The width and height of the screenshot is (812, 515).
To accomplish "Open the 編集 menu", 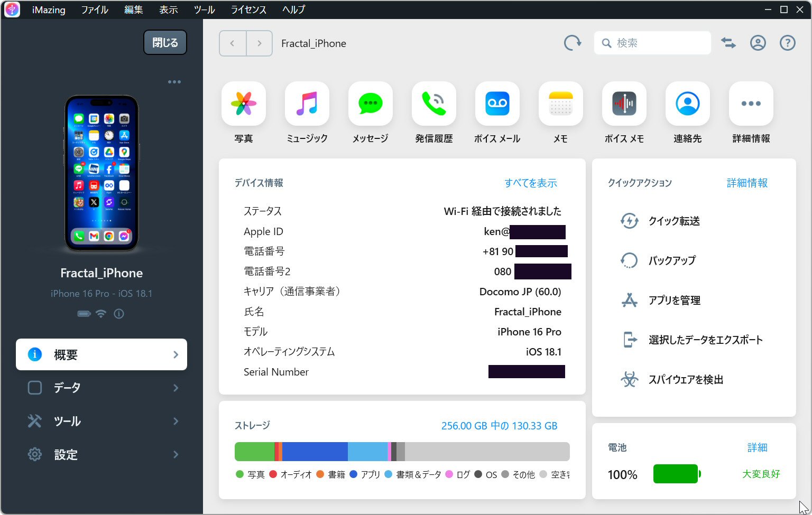I will (133, 10).
